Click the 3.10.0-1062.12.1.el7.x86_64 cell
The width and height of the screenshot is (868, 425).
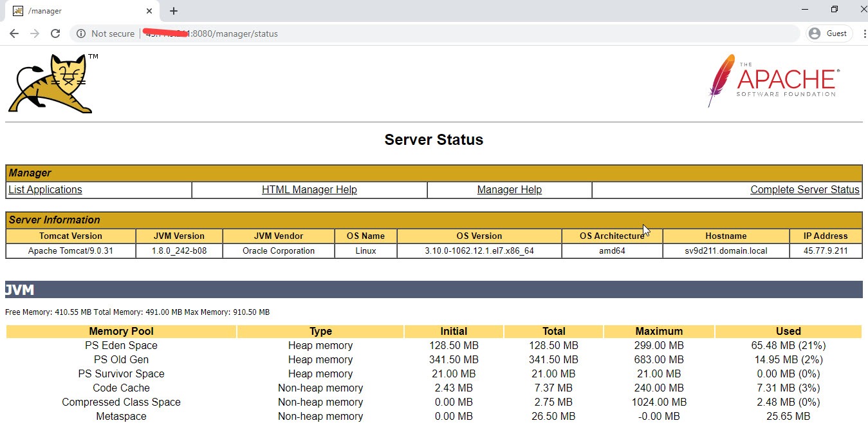point(479,251)
